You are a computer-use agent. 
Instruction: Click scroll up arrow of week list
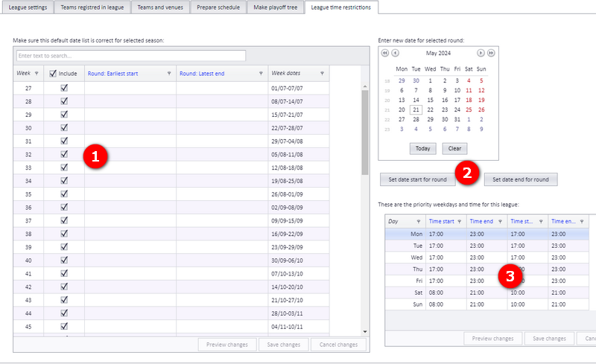pyautogui.click(x=365, y=86)
